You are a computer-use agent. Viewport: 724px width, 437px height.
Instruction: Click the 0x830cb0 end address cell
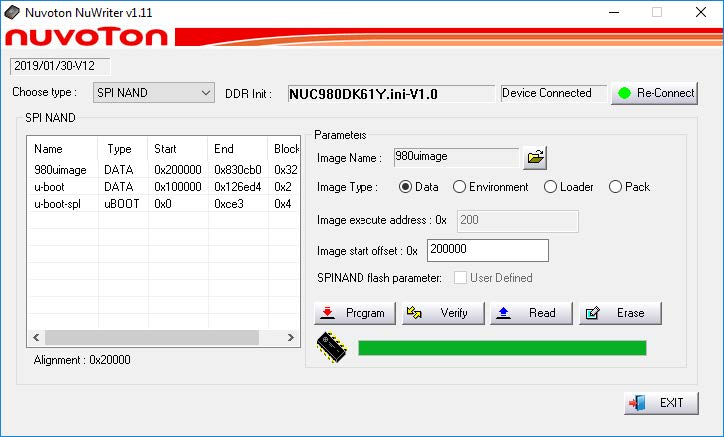[x=238, y=170]
